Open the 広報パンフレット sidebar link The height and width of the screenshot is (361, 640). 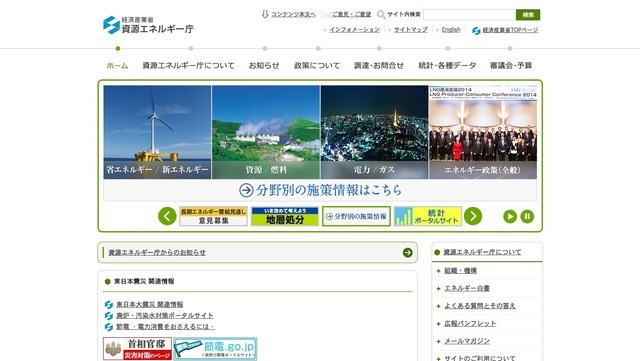470,324
